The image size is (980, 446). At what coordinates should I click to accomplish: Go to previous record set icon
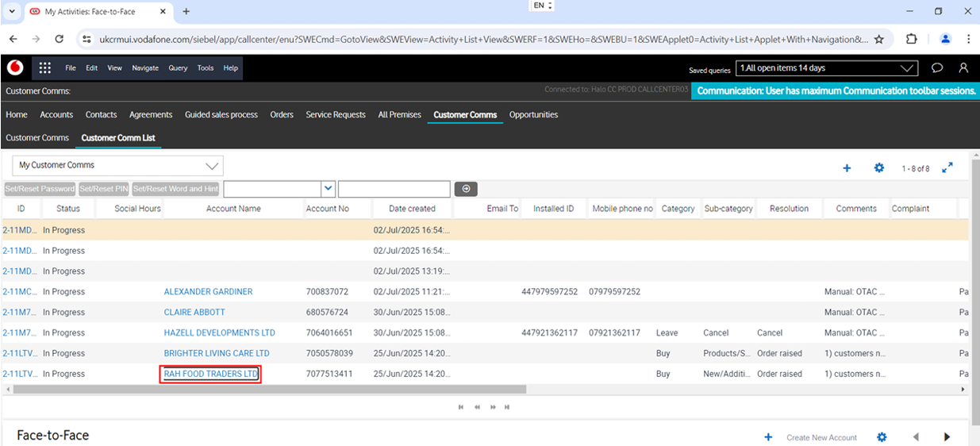tap(477, 407)
